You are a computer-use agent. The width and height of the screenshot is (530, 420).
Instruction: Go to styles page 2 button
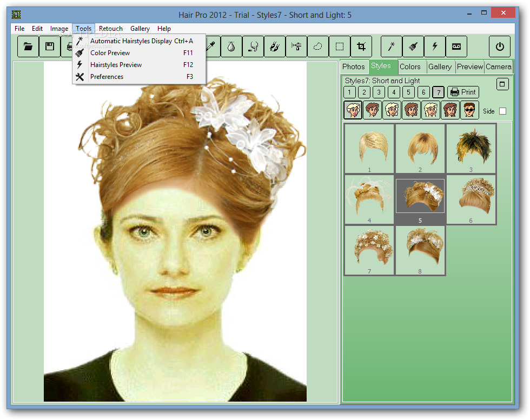[x=365, y=92]
